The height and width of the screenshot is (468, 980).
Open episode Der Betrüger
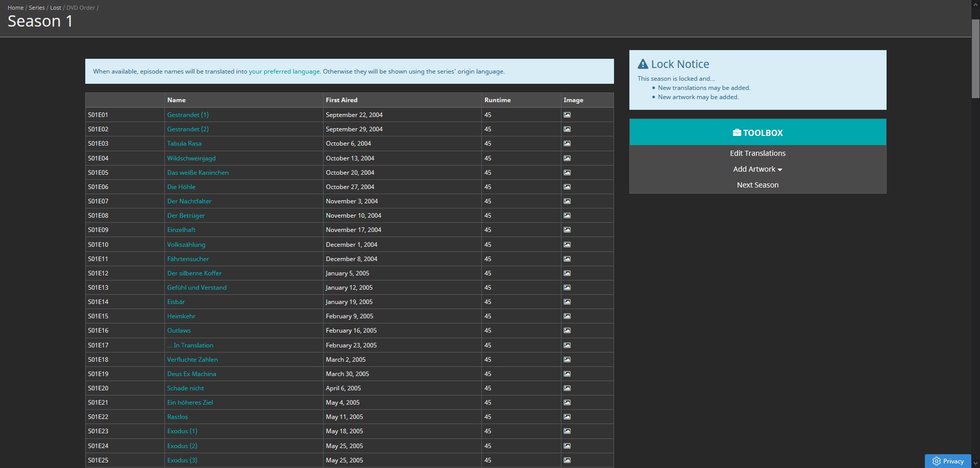[186, 216]
